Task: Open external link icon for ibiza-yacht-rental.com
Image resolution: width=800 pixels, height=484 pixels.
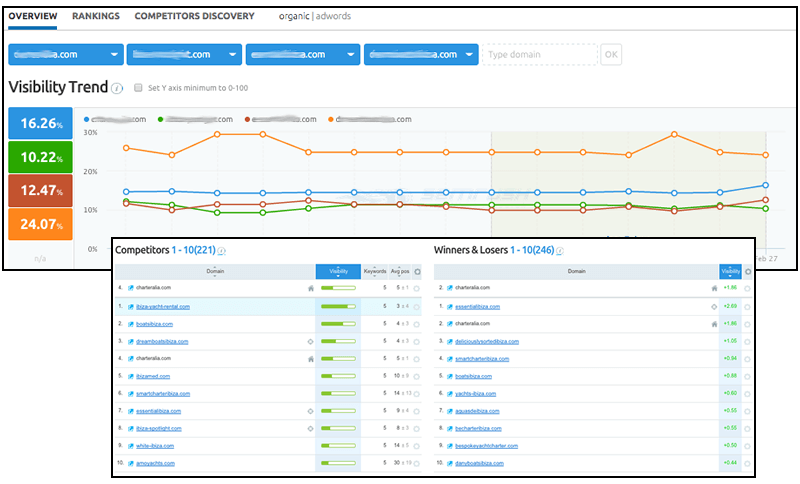Action: pos(131,306)
